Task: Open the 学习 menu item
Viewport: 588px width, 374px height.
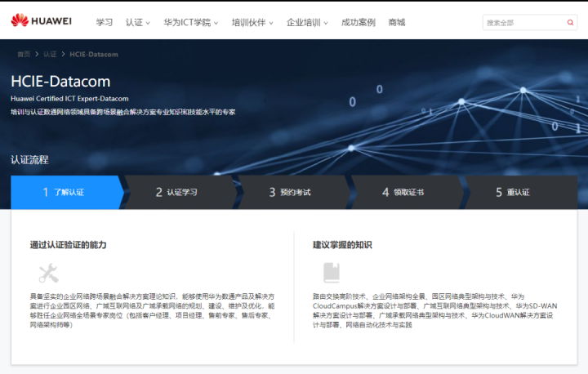Action: (104, 23)
